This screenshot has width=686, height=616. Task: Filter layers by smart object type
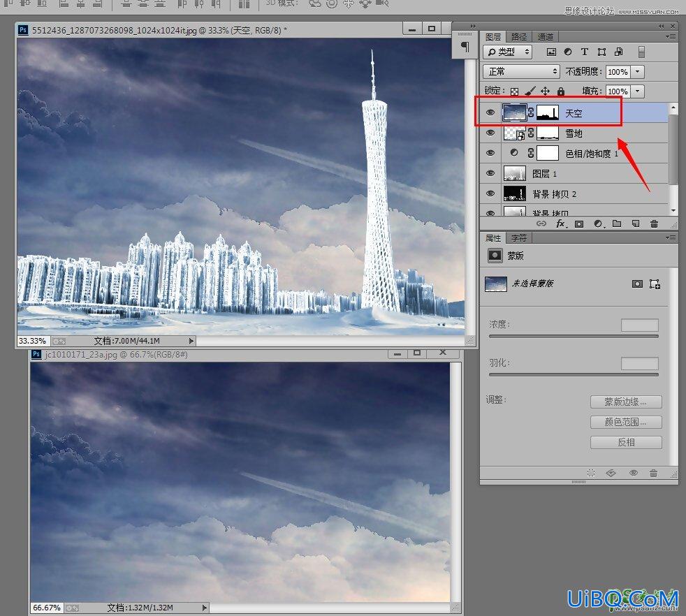coord(619,52)
